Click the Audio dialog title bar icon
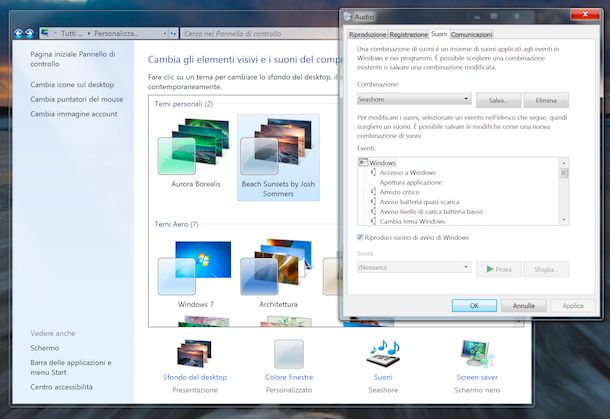 point(347,17)
